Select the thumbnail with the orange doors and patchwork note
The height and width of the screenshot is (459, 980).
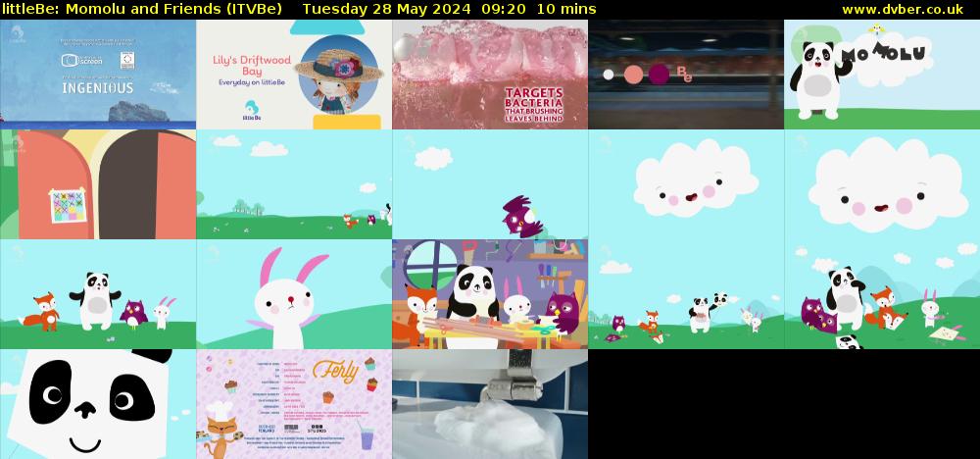98,184
